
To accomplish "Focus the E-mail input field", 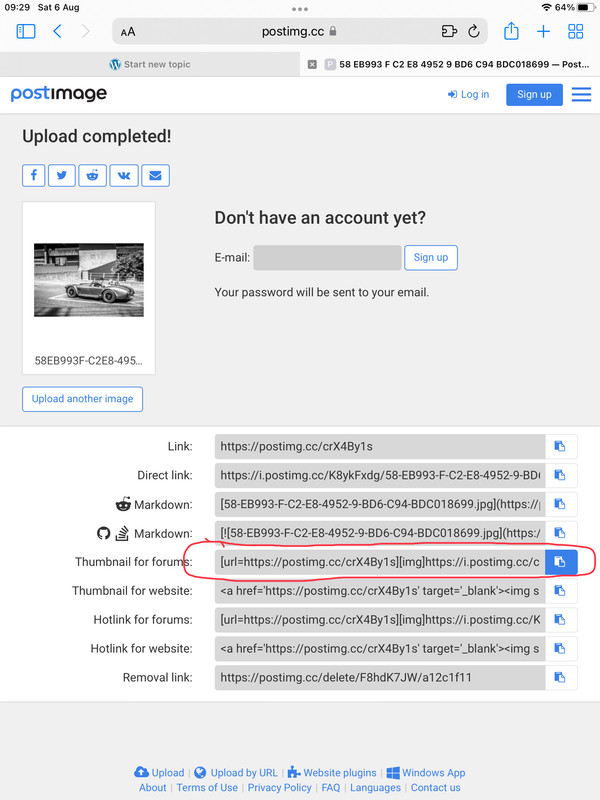I will [327, 258].
